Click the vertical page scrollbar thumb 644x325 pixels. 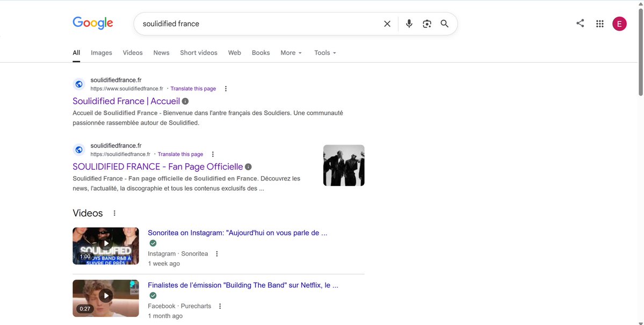click(x=641, y=52)
